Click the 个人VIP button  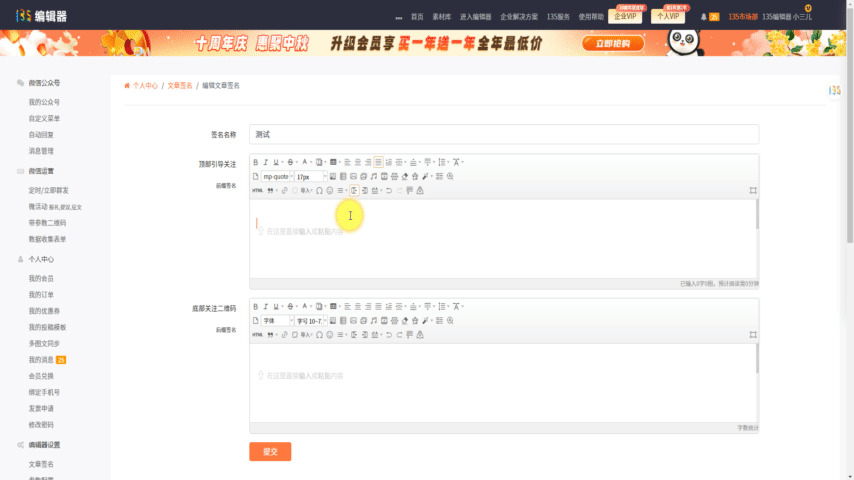[x=668, y=16]
